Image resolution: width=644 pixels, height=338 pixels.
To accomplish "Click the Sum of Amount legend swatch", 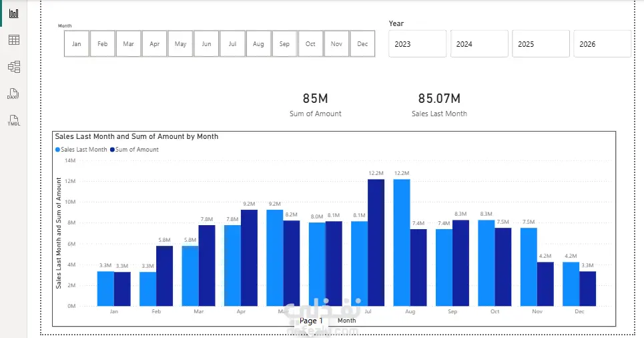I will coord(112,150).
